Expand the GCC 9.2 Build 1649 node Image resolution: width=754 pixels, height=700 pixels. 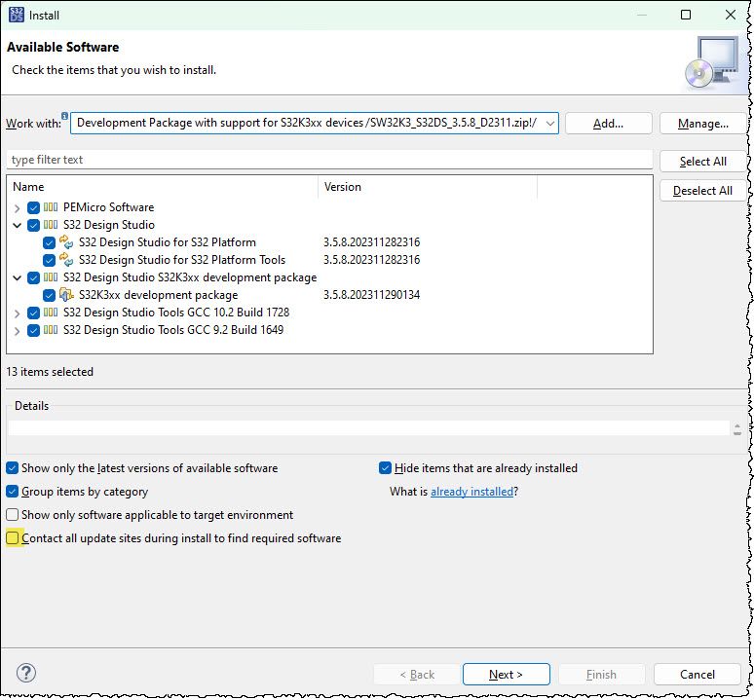coord(18,331)
